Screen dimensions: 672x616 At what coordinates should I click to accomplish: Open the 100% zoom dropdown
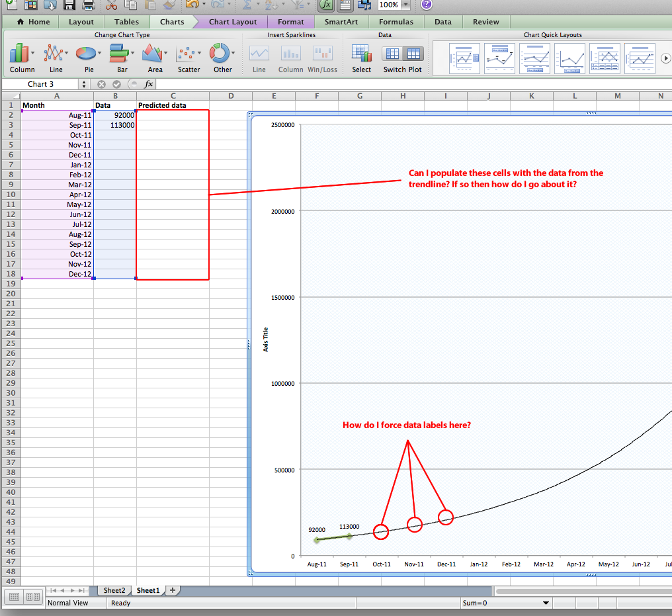coord(405,5)
